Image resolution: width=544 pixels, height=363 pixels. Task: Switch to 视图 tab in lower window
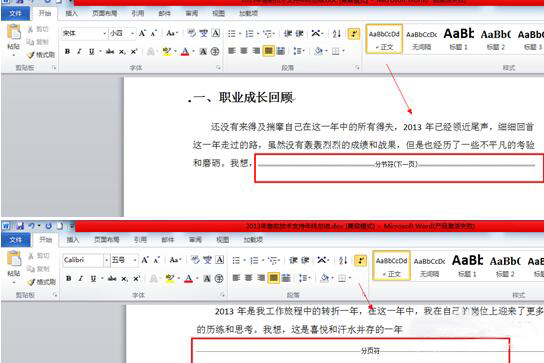coord(222,239)
